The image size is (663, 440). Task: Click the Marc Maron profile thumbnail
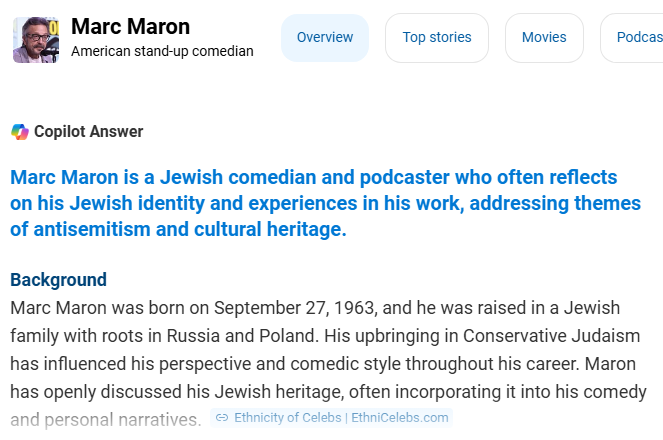click(36, 40)
